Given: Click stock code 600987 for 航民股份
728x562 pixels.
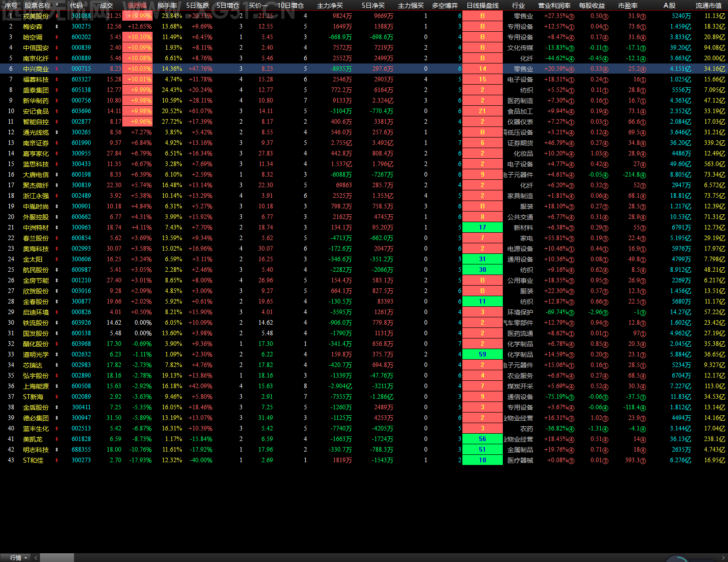Looking at the screenshot, I should (81, 270).
